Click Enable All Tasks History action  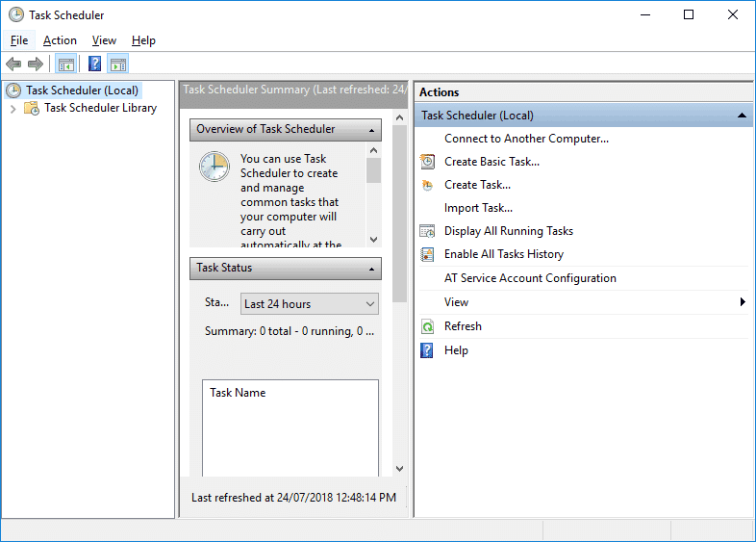click(504, 254)
